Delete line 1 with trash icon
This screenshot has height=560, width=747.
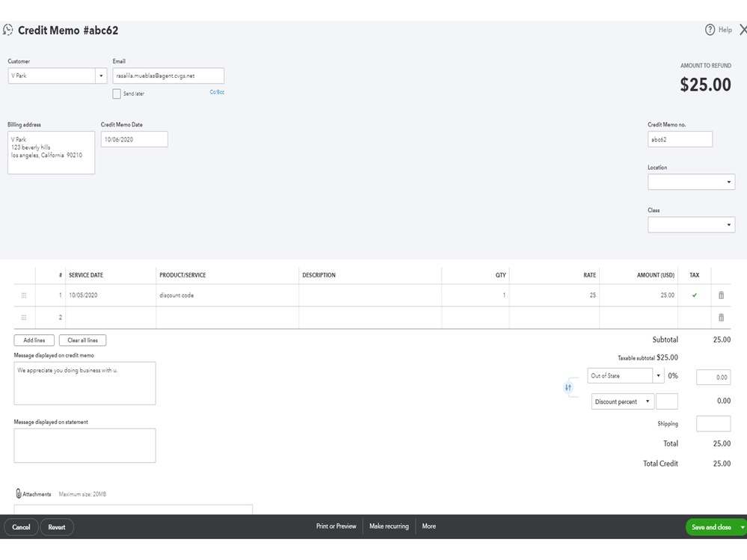click(x=721, y=295)
